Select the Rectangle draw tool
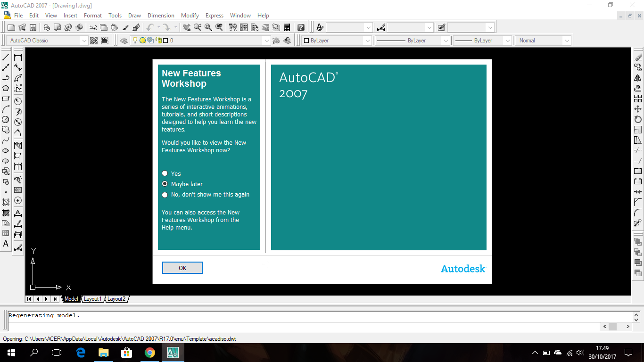This screenshot has width=644, height=362. click(6, 99)
